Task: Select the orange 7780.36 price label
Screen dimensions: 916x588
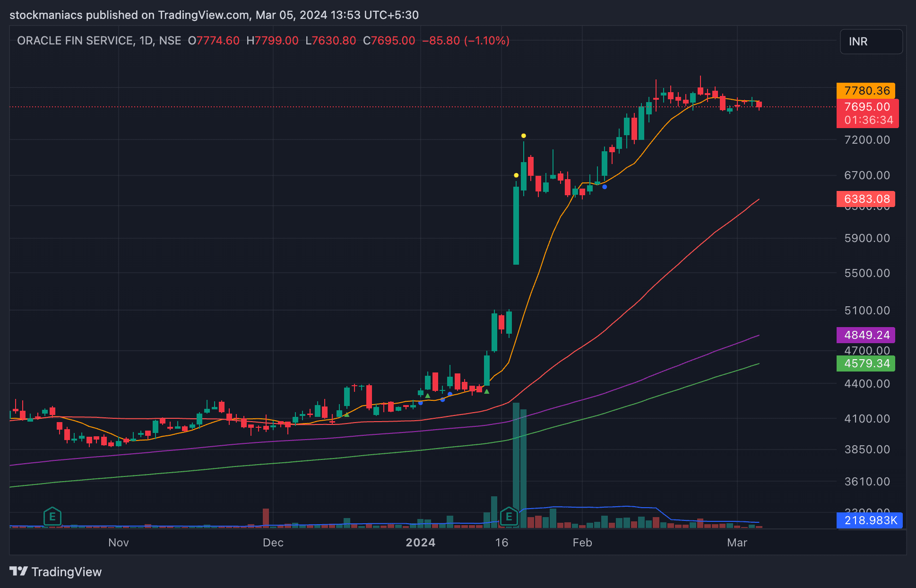Action: coord(866,90)
